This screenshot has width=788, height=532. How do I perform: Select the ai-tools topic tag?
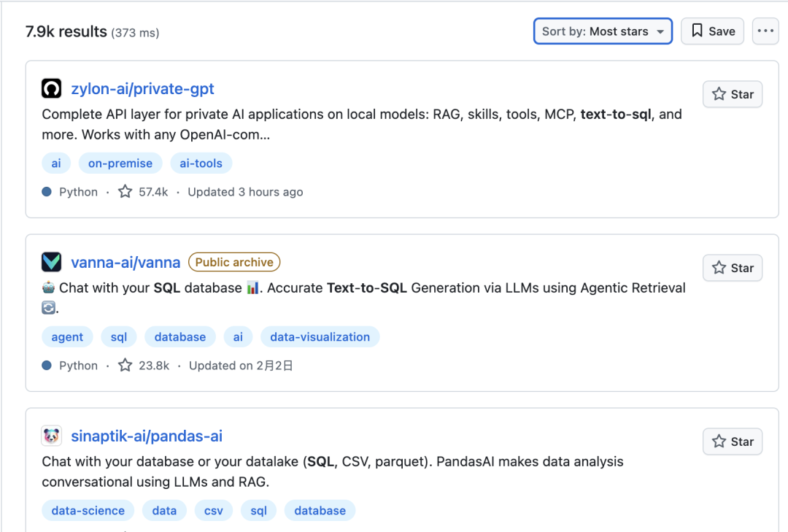point(201,163)
